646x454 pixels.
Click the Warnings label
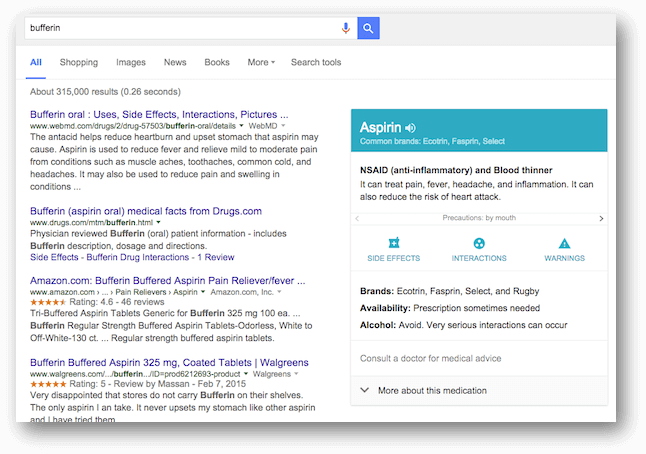(x=564, y=258)
